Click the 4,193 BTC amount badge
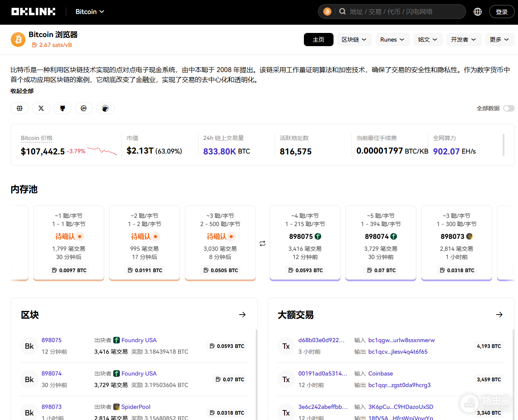 [x=489, y=346]
